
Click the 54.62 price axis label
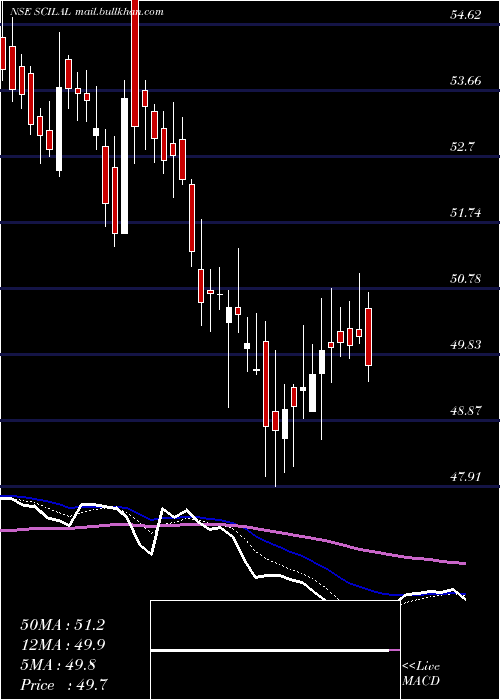pyautogui.click(x=466, y=15)
